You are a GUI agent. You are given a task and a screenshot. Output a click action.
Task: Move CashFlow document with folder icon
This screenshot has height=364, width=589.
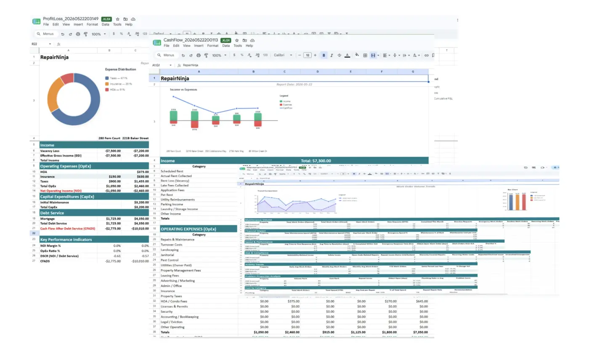pos(244,40)
